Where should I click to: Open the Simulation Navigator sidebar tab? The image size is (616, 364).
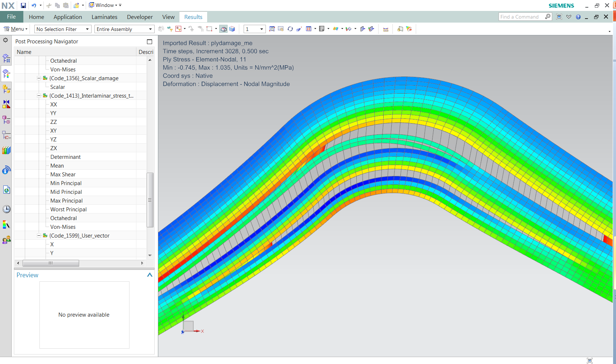(6, 58)
